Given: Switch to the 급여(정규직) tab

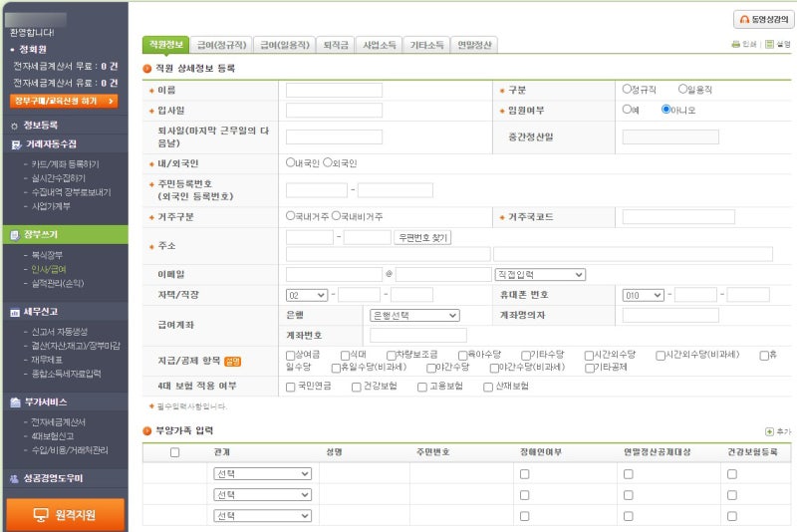Looking at the screenshot, I should (221, 45).
